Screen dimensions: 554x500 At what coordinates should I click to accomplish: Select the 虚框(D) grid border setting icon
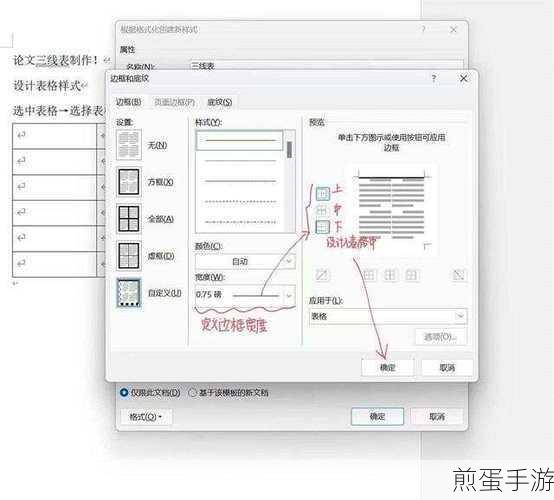point(129,255)
